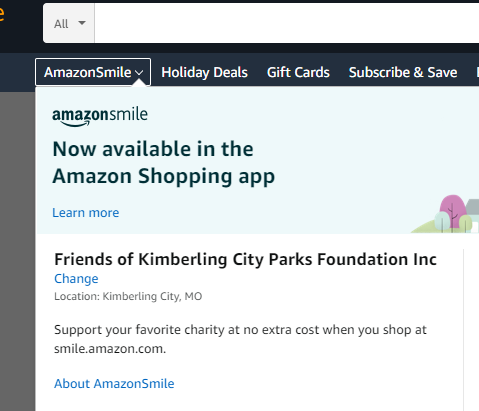Select Subscribe & Save navigation item
The height and width of the screenshot is (411, 479).
[x=403, y=72]
